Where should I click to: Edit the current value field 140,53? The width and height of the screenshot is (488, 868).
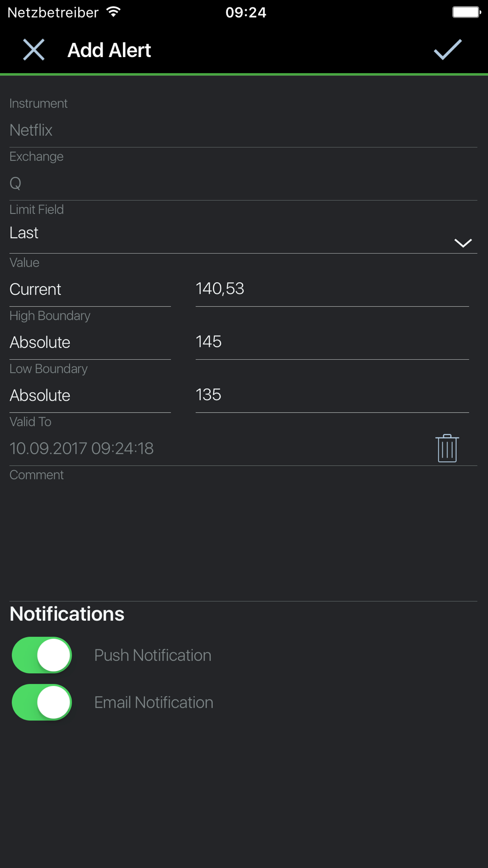(x=332, y=289)
